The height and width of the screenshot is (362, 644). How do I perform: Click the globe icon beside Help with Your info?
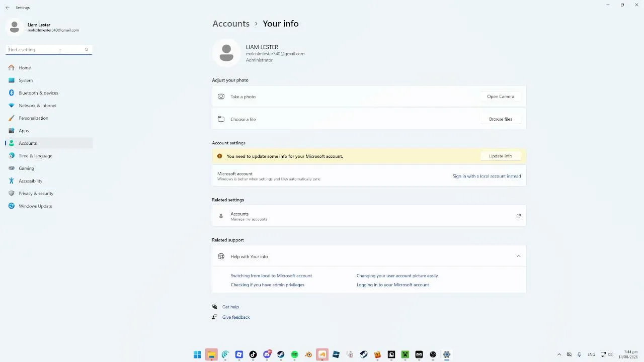221,256
